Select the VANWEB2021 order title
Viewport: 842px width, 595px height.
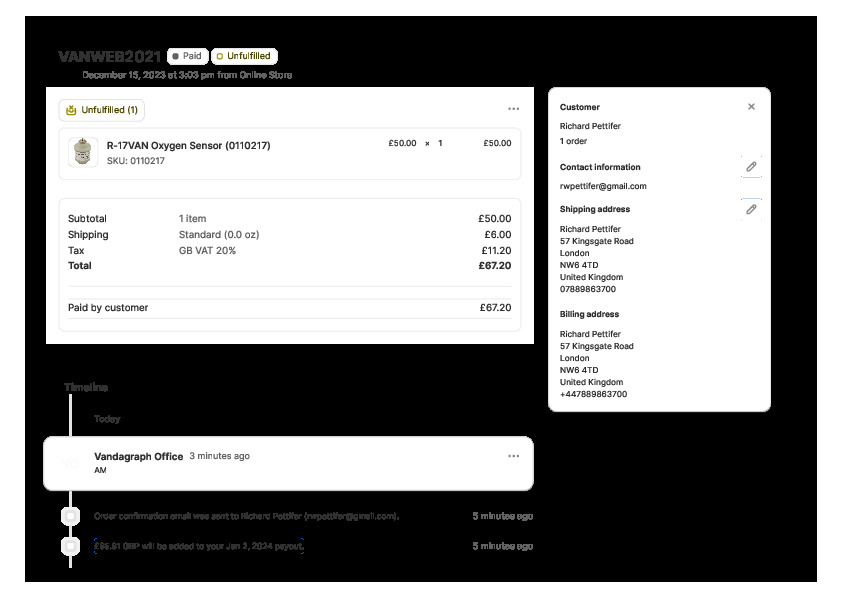[x=109, y=56]
